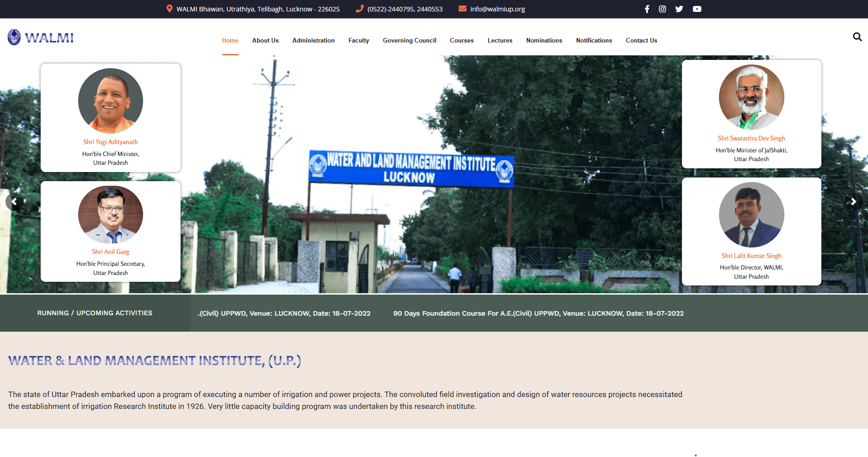Open the Courses menu

pyautogui.click(x=462, y=40)
